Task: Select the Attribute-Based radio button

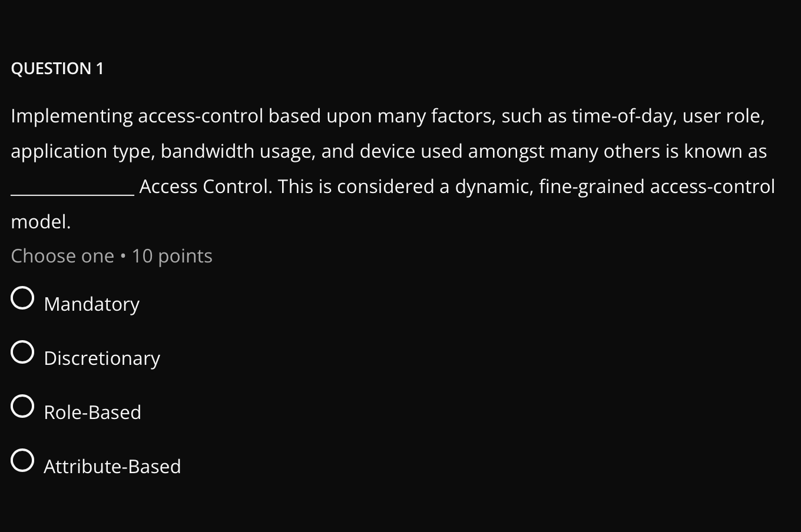Action: [22, 461]
